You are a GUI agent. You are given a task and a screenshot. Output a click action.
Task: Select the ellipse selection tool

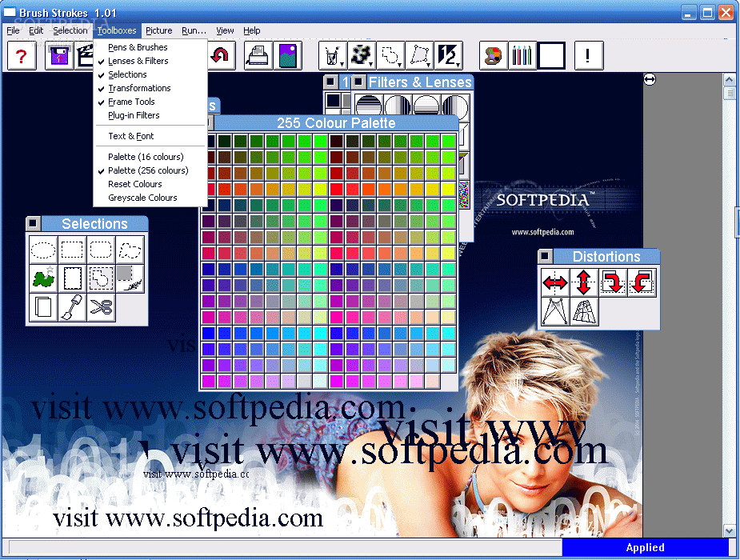click(x=43, y=249)
